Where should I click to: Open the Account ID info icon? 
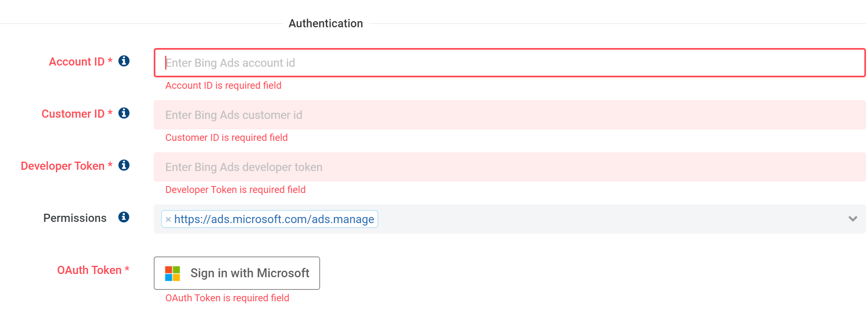tap(124, 61)
